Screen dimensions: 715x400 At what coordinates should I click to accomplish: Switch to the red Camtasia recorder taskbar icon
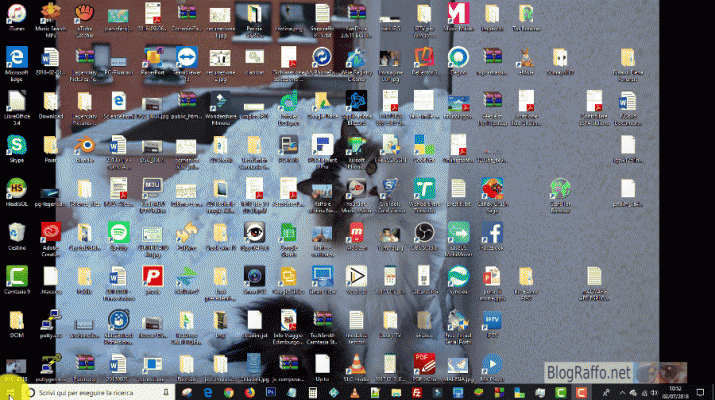tap(581, 392)
